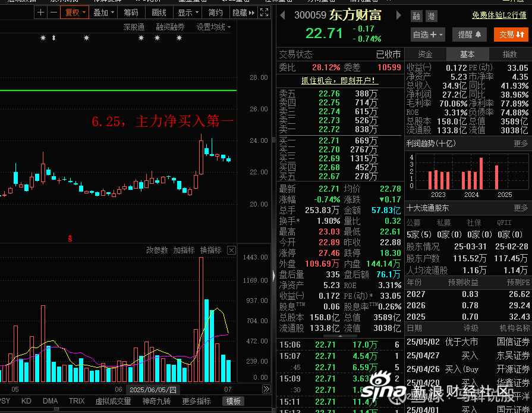Click 更多 next to 利润趋势
Screen dimensions: 532x413
tap(521, 143)
